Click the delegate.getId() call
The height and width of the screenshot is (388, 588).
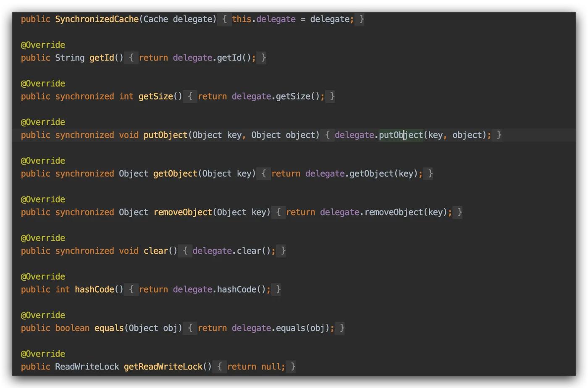click(212, 58)
